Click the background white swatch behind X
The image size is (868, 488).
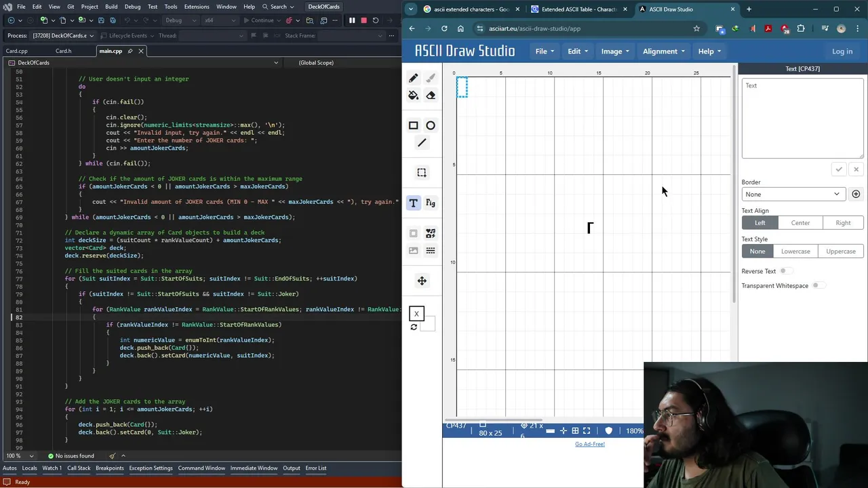coord(427,325)
